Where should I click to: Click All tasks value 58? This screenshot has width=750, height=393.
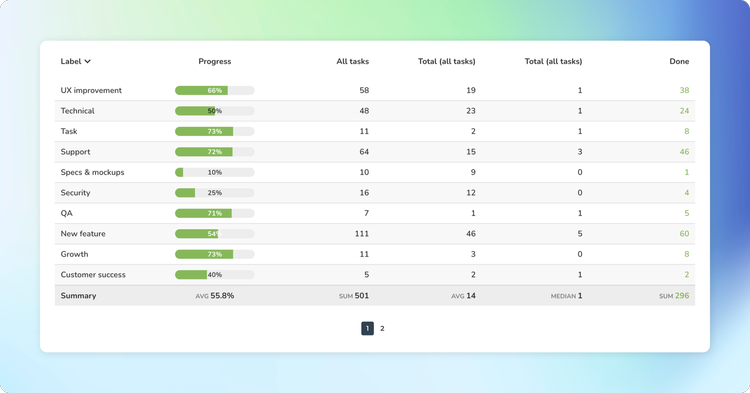[x=364, y=90]
